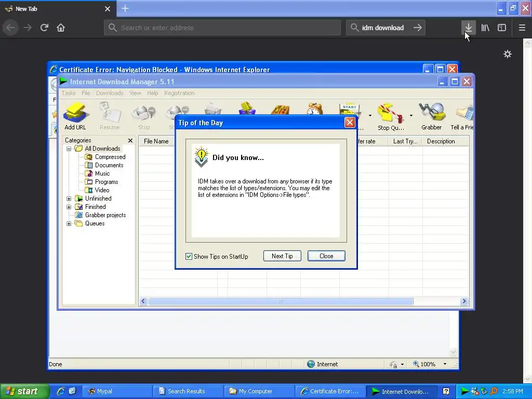Image resolution: width=532 pixels, height=399 pixels.
Task: Switch to Certificate Error taskbar button
Action: pyautogui.click(x=330, y=391)
